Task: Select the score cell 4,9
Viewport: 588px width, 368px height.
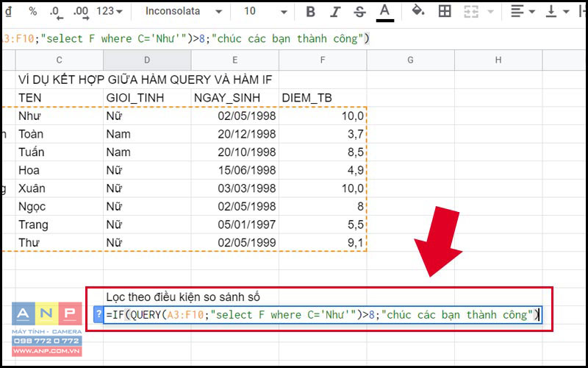Action: point(323,170)
